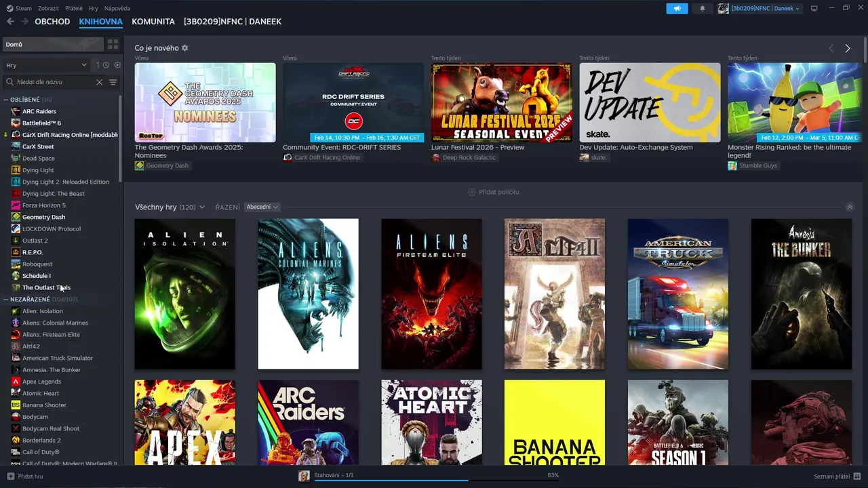This screenshot has width=868, height=488.
Task: Open the Abecední sort dropdown
Action: tap(262, 207)
